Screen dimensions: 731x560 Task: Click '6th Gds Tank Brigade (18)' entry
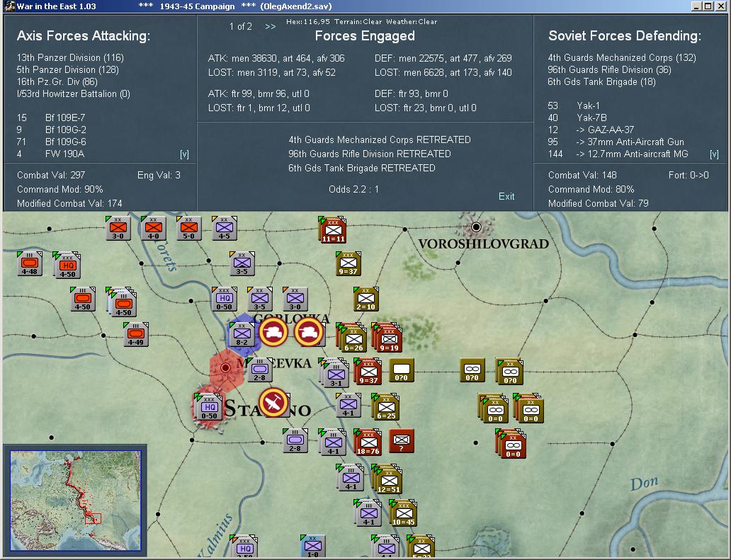602,82
